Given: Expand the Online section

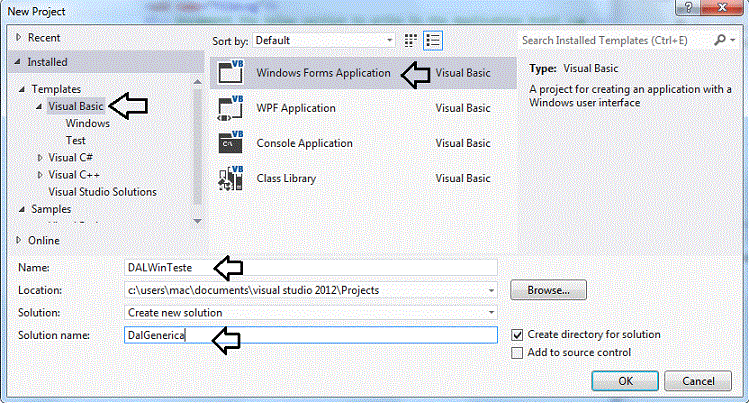Looking at the screenshot, I should tap(18, 240).
